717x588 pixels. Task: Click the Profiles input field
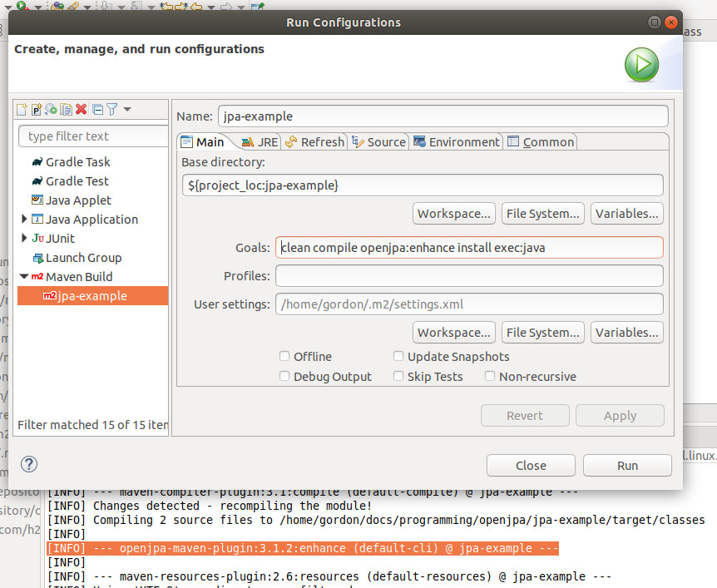tap(469, 276)
